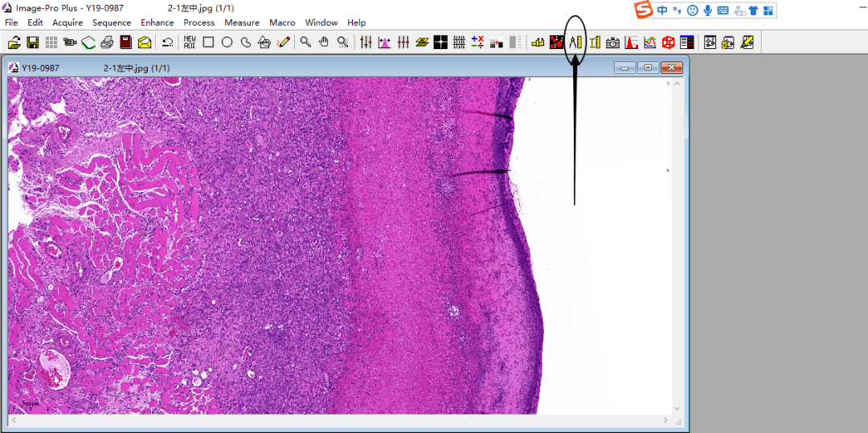Image resolution: width=868 pixels, height=433 pixels.
Task: Click the camera snapshot icon
Action: tap(612, 43)
